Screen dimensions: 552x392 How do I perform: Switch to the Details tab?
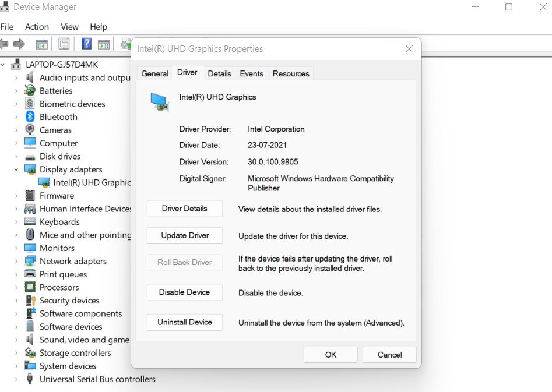coord(219,73)
